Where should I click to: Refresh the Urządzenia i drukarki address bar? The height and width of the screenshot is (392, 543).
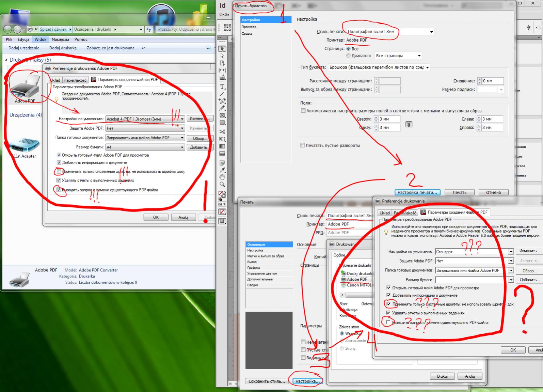click(149, 29)
